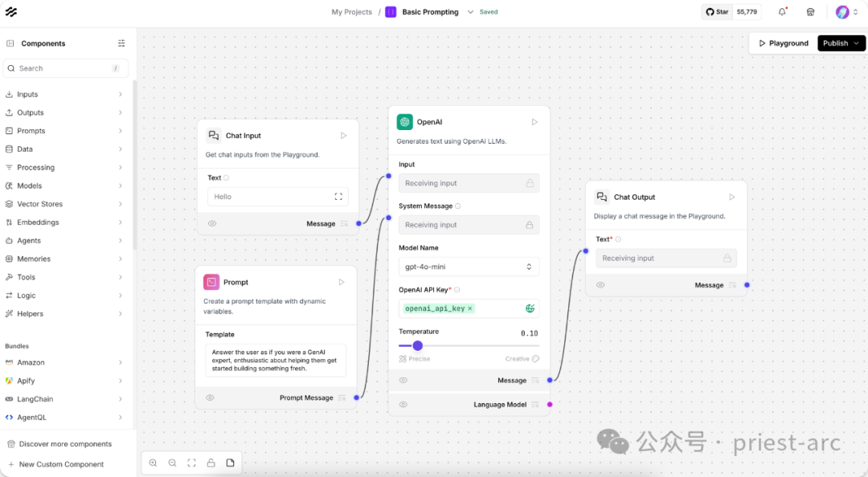Screen dimensions: 868x477
Task: Expand the AgentQL bundle
Action: click(65, 418)
